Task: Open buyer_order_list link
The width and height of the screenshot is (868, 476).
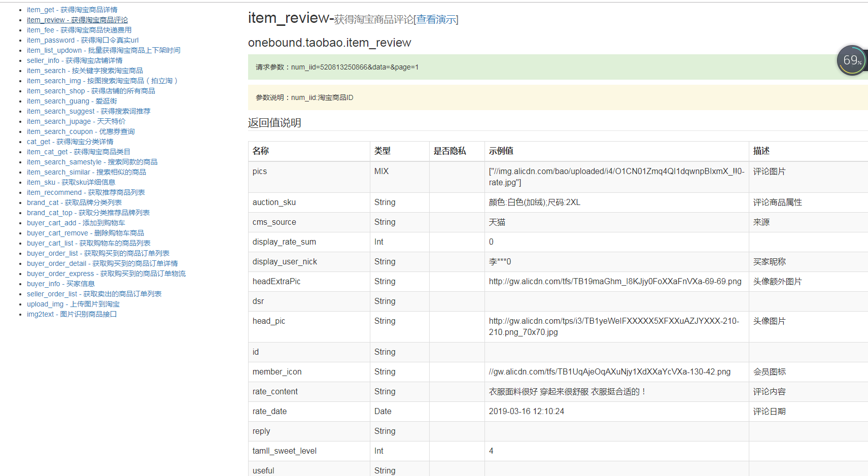Action: click(98, 253)
